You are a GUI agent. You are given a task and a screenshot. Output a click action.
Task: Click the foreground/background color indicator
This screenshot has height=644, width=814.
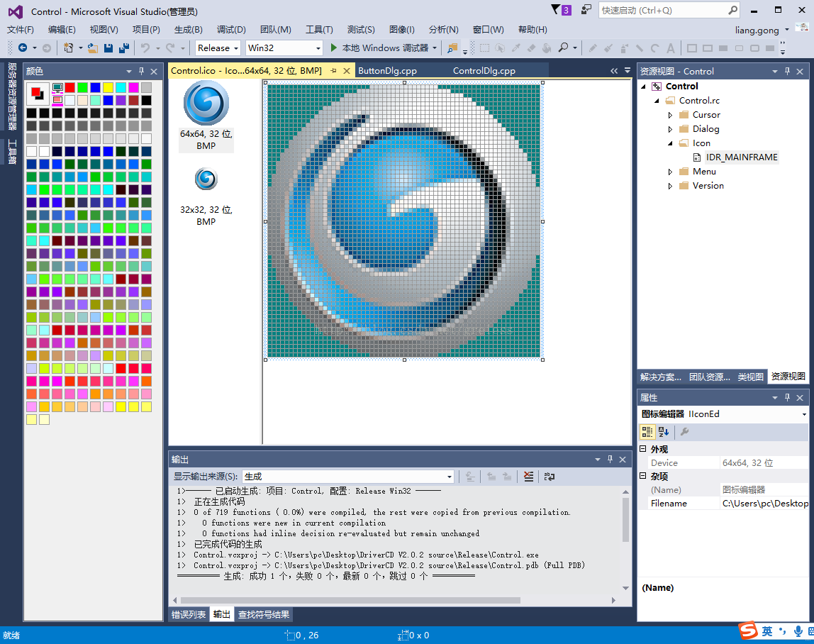[38, 94]
